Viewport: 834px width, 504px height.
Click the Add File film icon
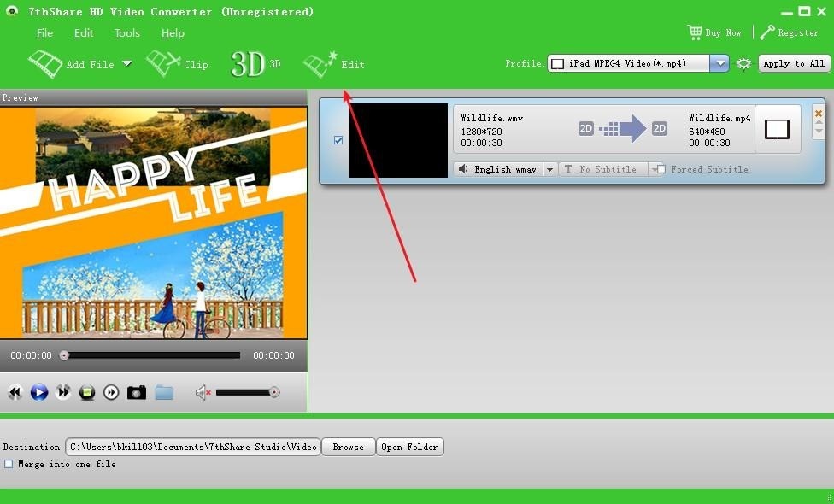coord(45,64)
